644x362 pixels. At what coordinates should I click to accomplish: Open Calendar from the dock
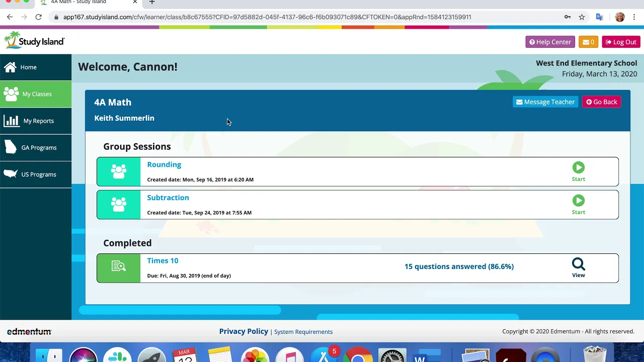(x=185, y=355)
